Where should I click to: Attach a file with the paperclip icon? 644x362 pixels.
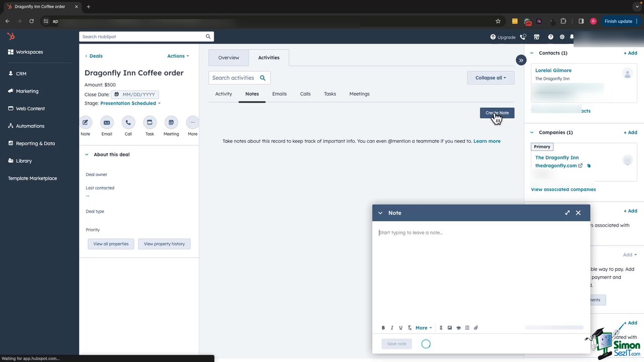coord(476,328)
